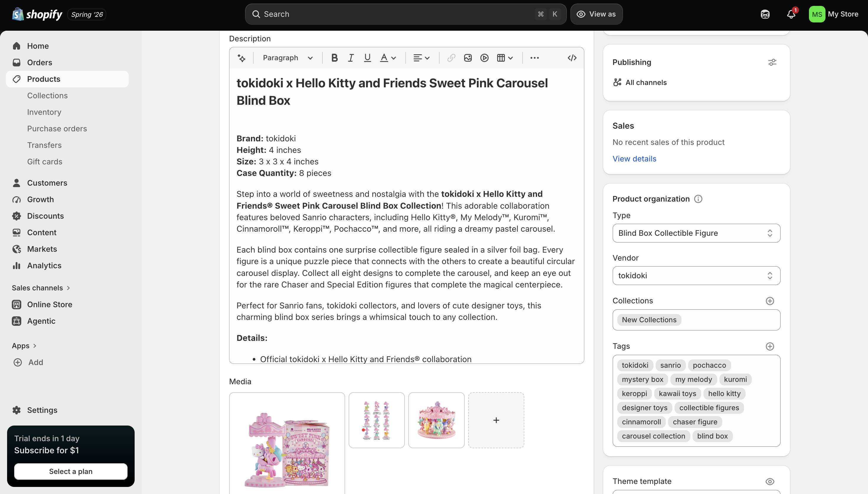Click the Spring '26 edition badge
868x494 pixels.
(x=87, y=14)
